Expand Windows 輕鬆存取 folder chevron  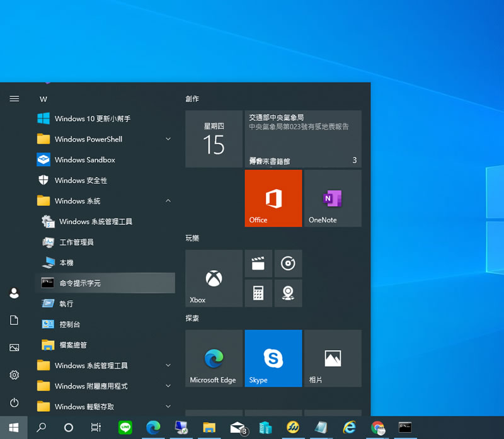(x=168, y=406)
